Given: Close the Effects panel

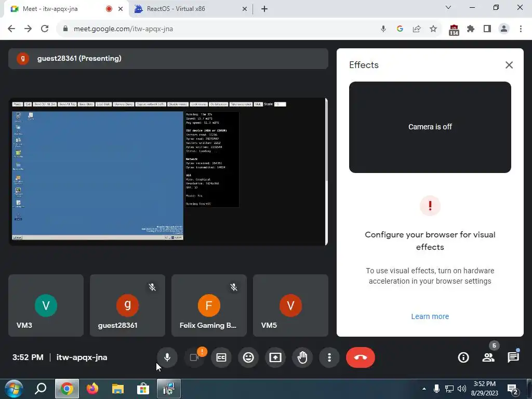Looking at the screenshot, I should pos(509,65).
